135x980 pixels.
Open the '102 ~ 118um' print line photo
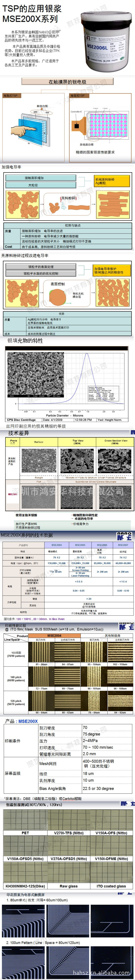(120, 652)
